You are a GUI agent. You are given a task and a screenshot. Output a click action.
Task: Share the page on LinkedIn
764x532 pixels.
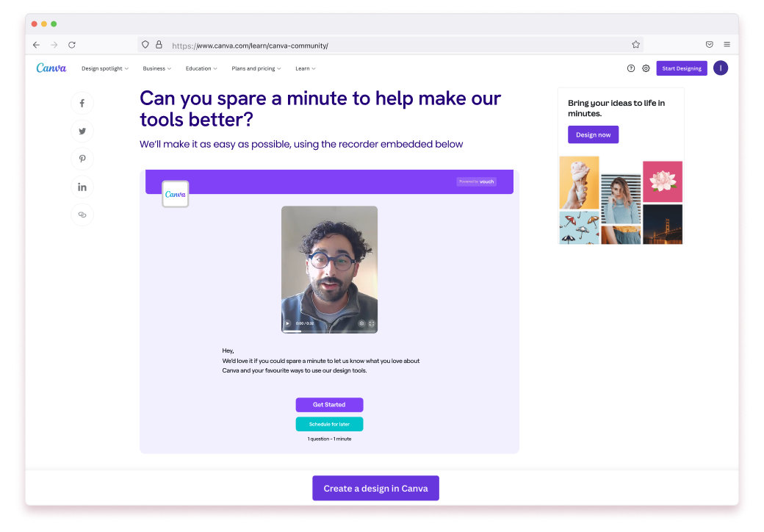click(82, 187)
